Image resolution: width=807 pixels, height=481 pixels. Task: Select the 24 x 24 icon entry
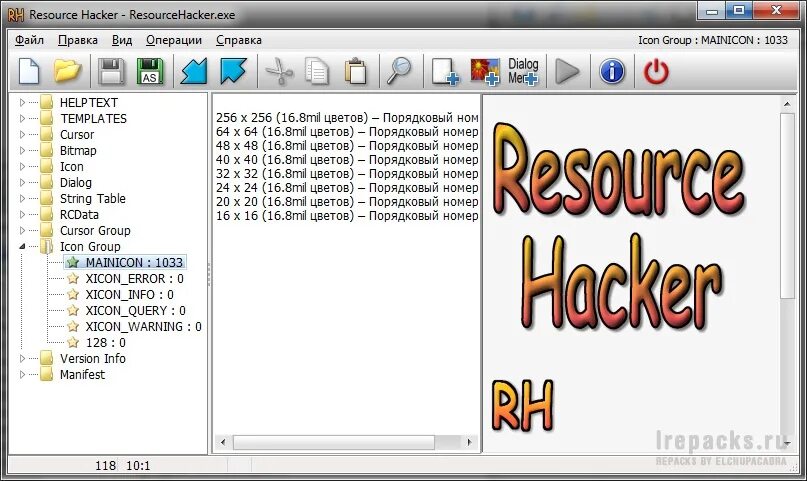(x=347, y=188)
